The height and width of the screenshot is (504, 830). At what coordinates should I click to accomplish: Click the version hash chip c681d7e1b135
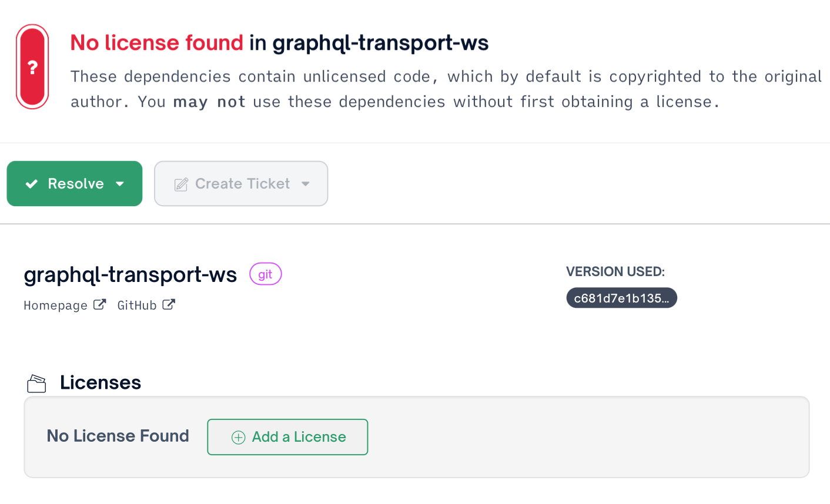(621, 298)
